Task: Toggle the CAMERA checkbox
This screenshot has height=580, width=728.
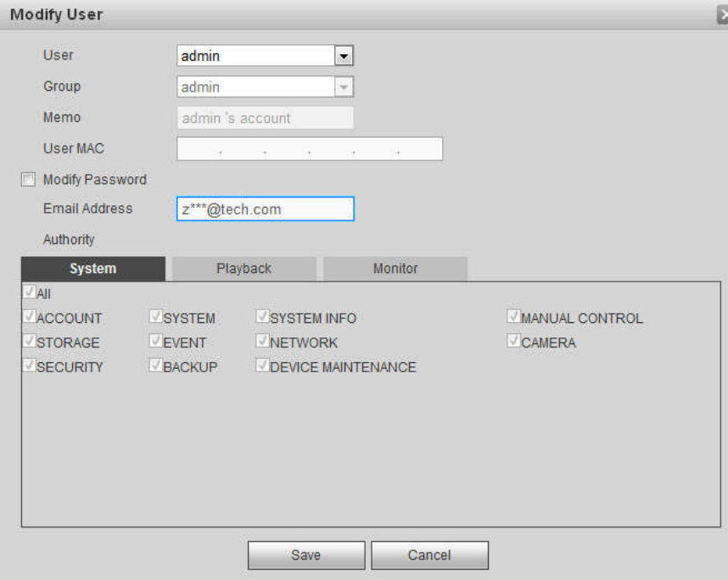Action: pyautogui.click(x=513, y=341)
